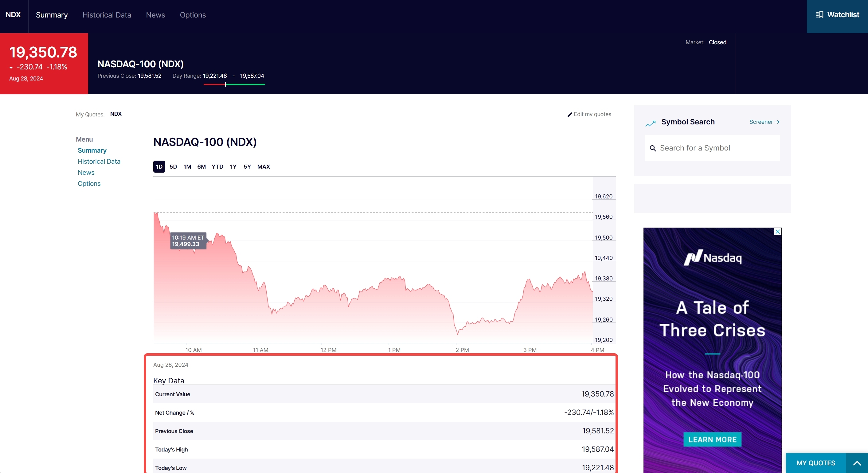This screenshot has width=868, height=473.
Task: Click the NASDAQ-100 (NDX) chart heading
Action: coord(205,142)
